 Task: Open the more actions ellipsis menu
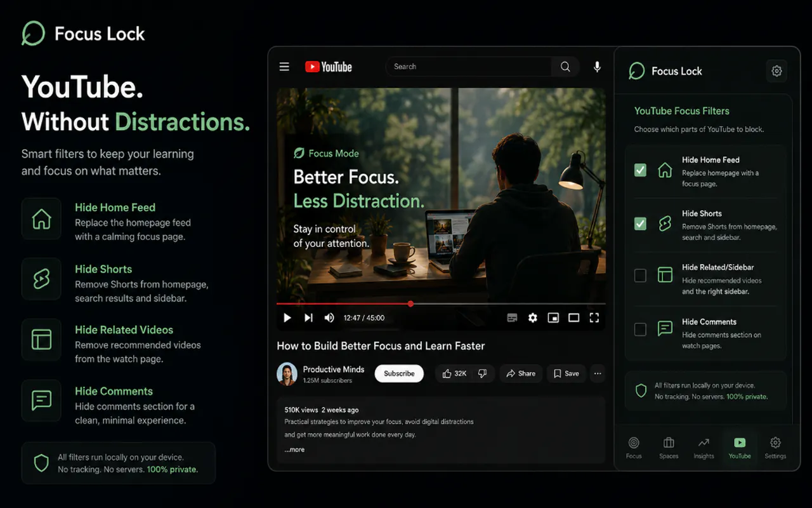[x=598, y=373]
